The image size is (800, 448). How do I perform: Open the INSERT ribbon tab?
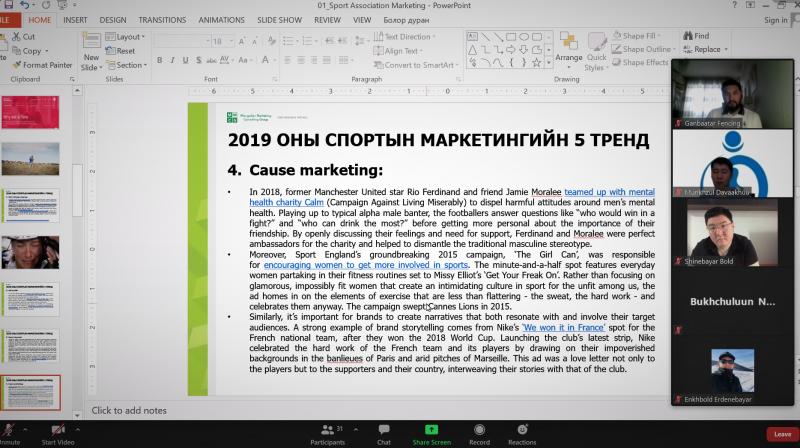pos(76,20)
